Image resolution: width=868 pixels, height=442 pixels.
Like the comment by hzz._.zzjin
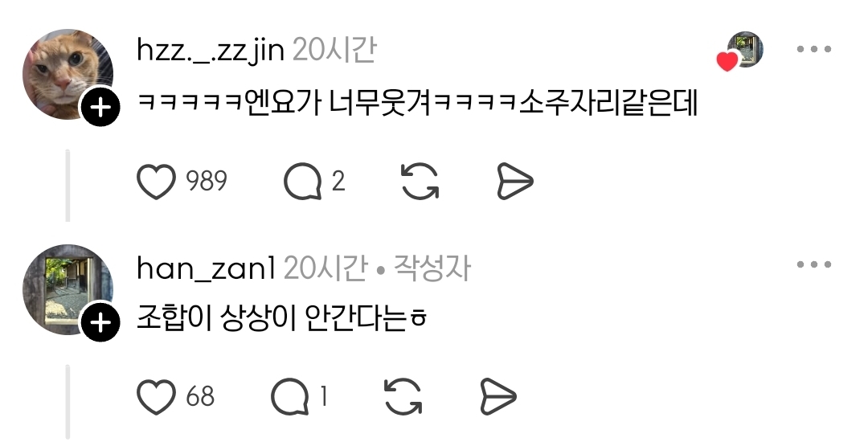click(x=156, y=182)
